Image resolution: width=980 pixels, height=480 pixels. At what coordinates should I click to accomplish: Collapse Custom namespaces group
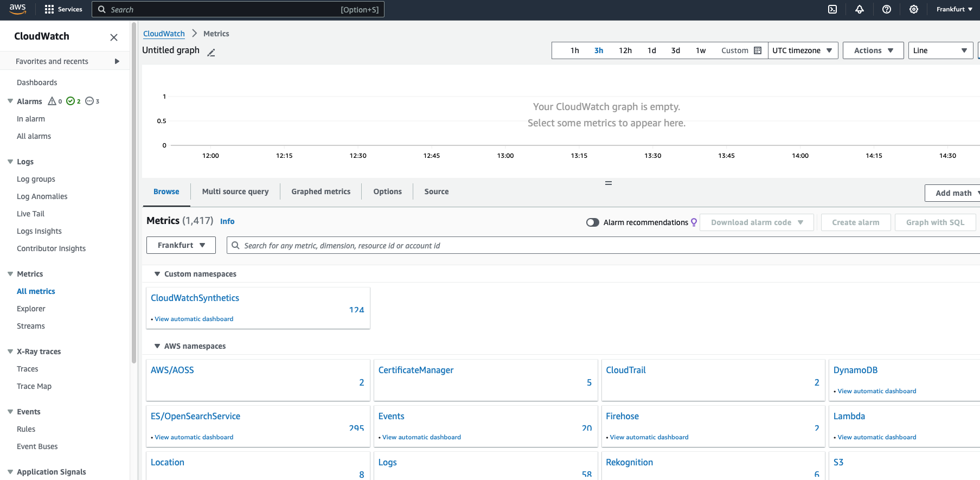click(157, 274)
